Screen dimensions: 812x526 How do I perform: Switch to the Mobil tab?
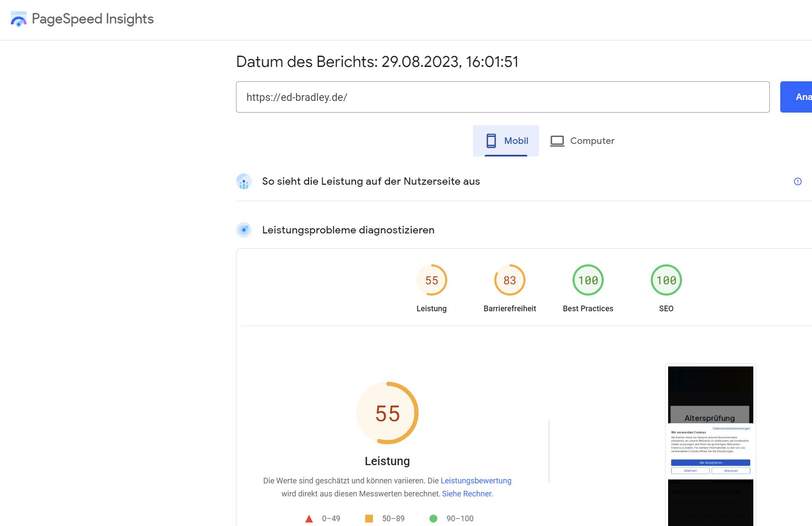(x=506, y=141)
